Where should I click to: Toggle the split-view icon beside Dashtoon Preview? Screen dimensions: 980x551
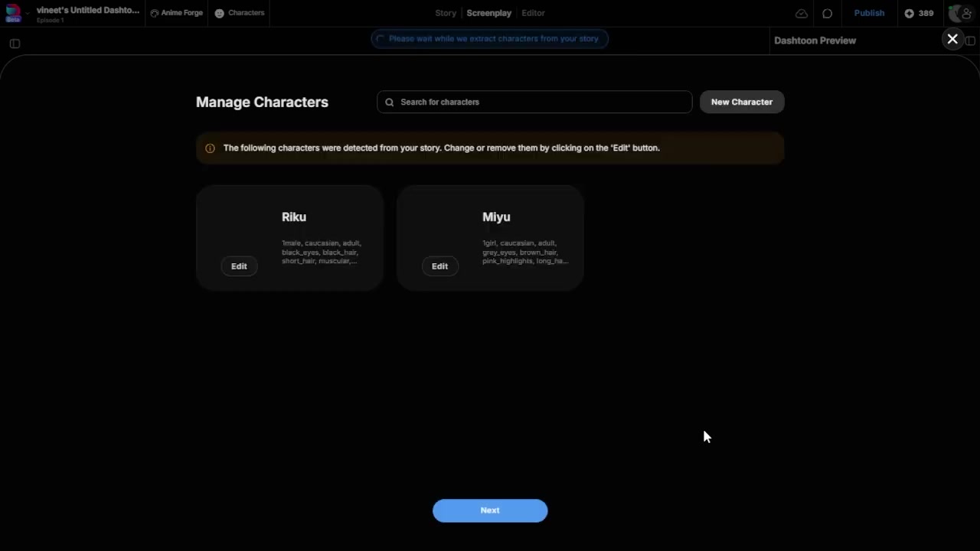coord(971,41)
